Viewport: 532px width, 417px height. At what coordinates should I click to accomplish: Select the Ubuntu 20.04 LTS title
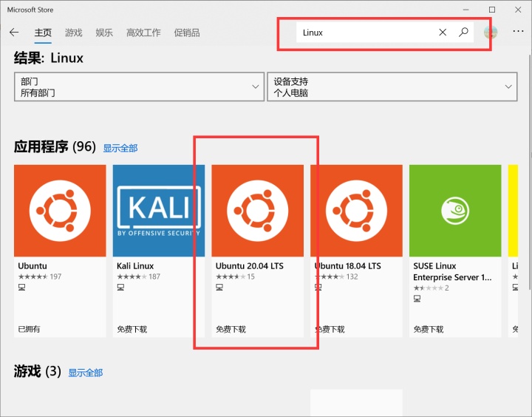[x=250, y=266]
